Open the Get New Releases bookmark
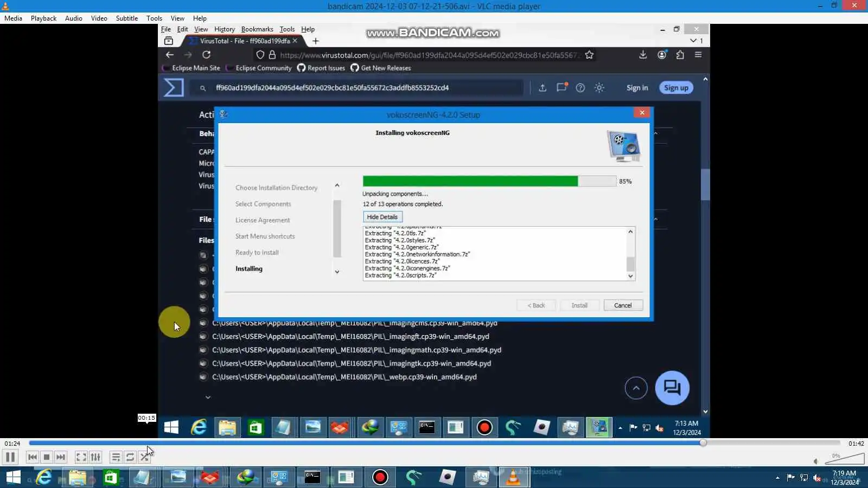Image resolution: width=868 pixels, height=488 pixels. (x=381, y=68)
